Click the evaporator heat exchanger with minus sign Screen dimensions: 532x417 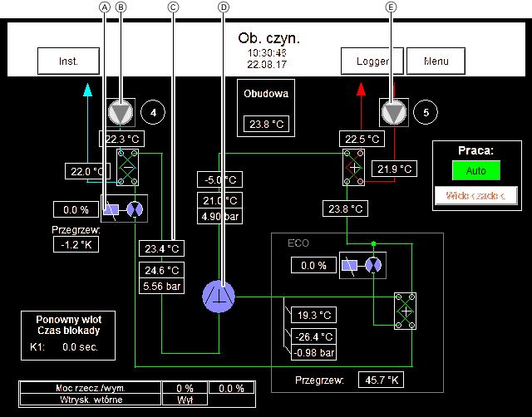tap(127, 168)
